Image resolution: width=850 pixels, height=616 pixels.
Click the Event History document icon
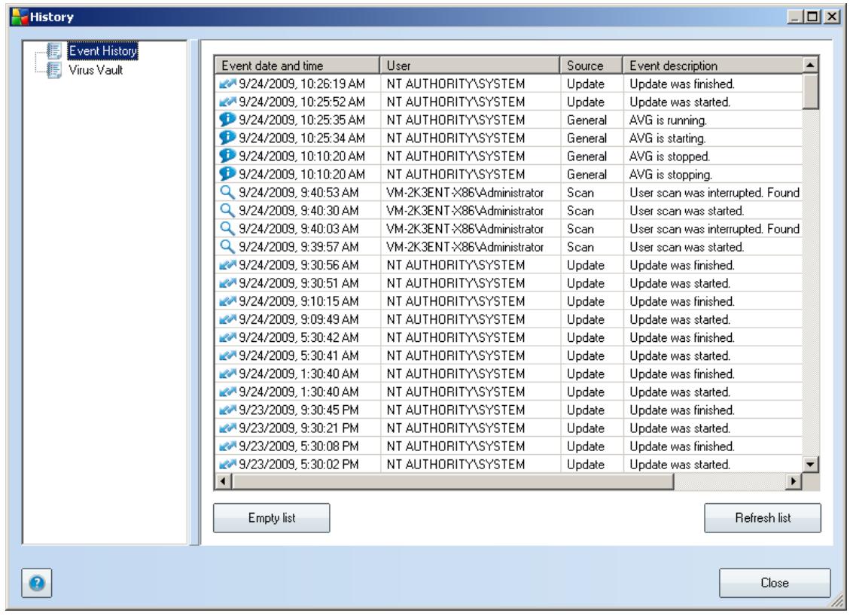tap(54, 51)
